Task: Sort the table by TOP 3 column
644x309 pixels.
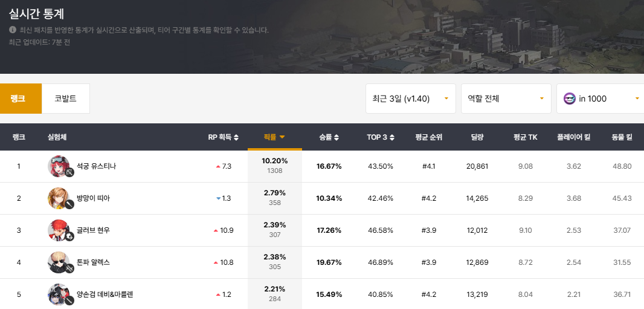Action: click(381, 137)
